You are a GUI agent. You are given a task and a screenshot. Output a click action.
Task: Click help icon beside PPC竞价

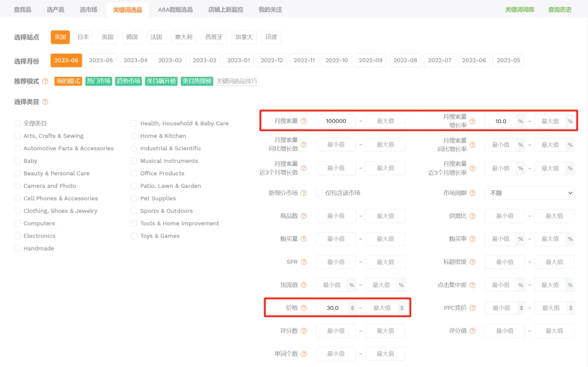473,308
